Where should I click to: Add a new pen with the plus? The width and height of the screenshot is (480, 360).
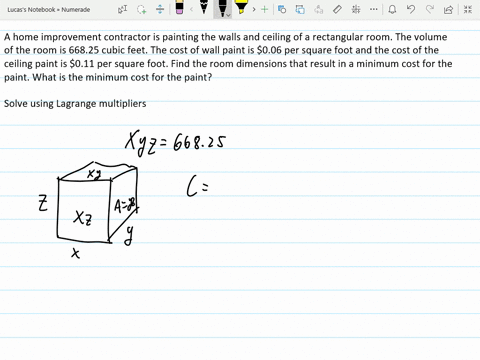(264, 9)
